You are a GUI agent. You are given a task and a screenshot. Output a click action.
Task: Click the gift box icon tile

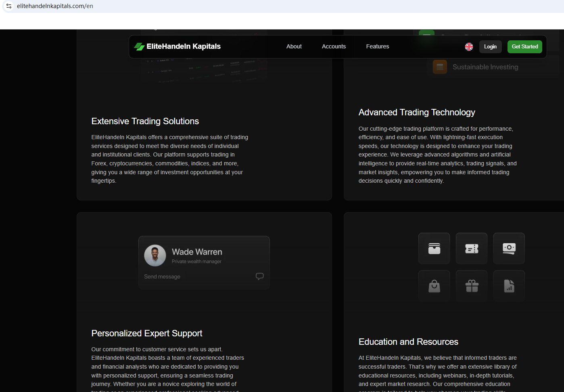tap(472, 286)
